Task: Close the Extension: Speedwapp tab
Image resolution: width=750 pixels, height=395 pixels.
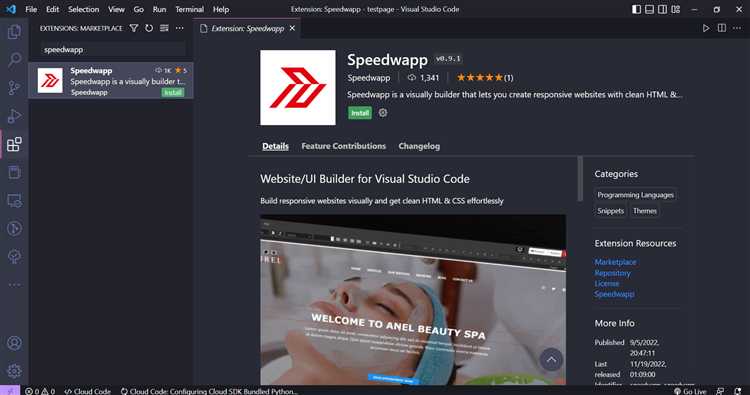Action: click(292, 28)
